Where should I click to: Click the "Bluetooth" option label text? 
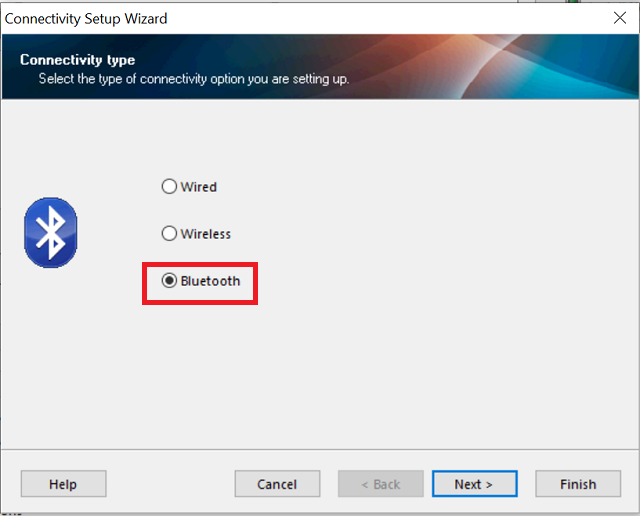point(210,281)
